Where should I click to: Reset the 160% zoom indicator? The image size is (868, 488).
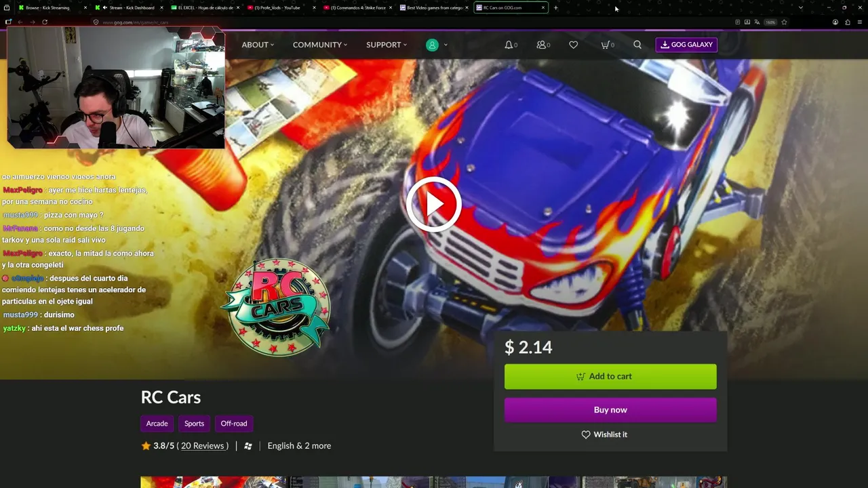pos(770,22)
